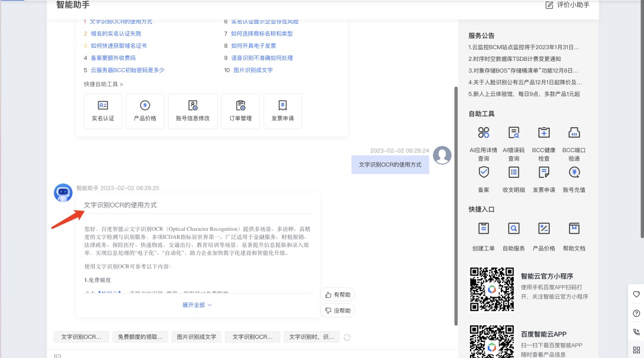Click the sent message bubble 文字识别OCR的使用方式
The height and width of the screenshot is (358, 644).
(x=390, y=165)
